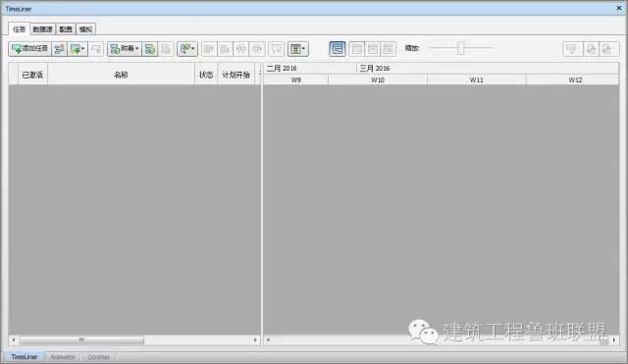628x364 pixels.
Task: Select the Animator bottom tab
Action: pyautogui.click(x=63, y=356)
